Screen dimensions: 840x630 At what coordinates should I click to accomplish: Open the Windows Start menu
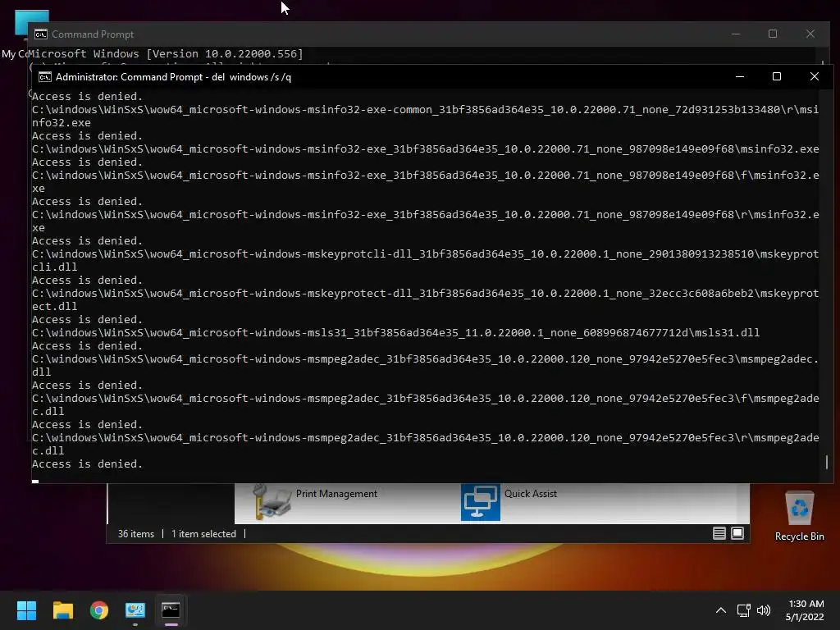(x=26, y=610)
